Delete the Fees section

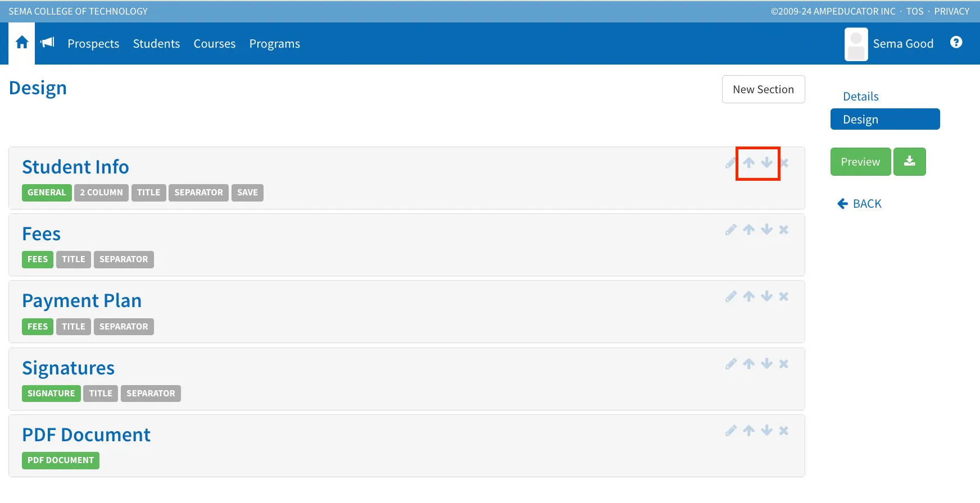(784, 230)
